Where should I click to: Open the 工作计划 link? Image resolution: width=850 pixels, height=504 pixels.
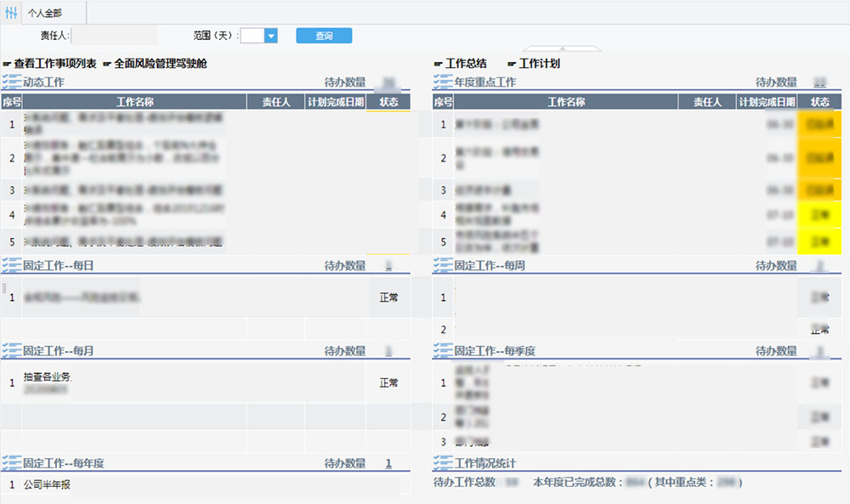(539, 64)
